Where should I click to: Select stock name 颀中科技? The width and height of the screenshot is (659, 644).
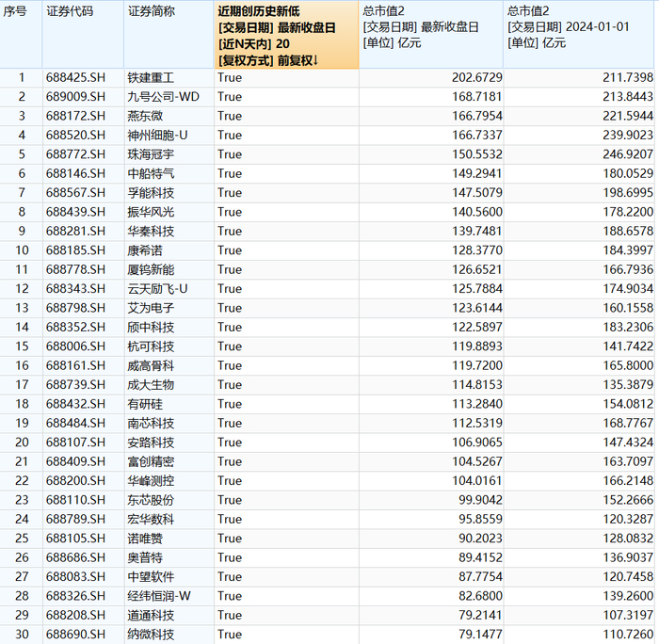[151, 327]
